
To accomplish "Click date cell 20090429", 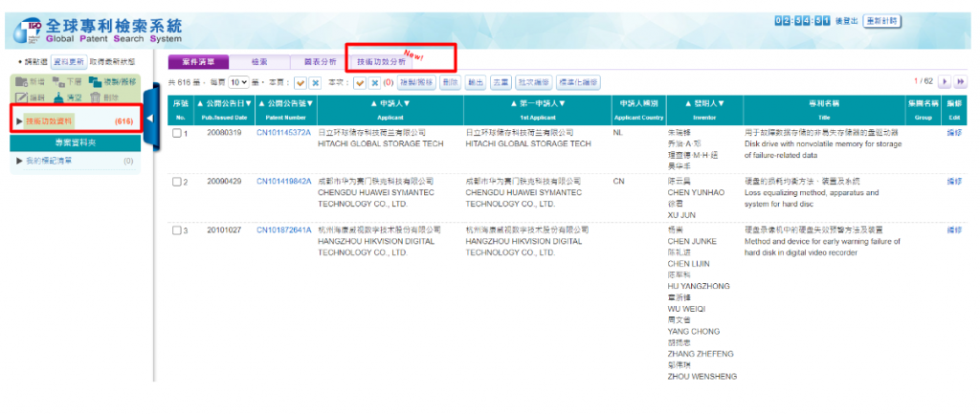I will point(222,182).
